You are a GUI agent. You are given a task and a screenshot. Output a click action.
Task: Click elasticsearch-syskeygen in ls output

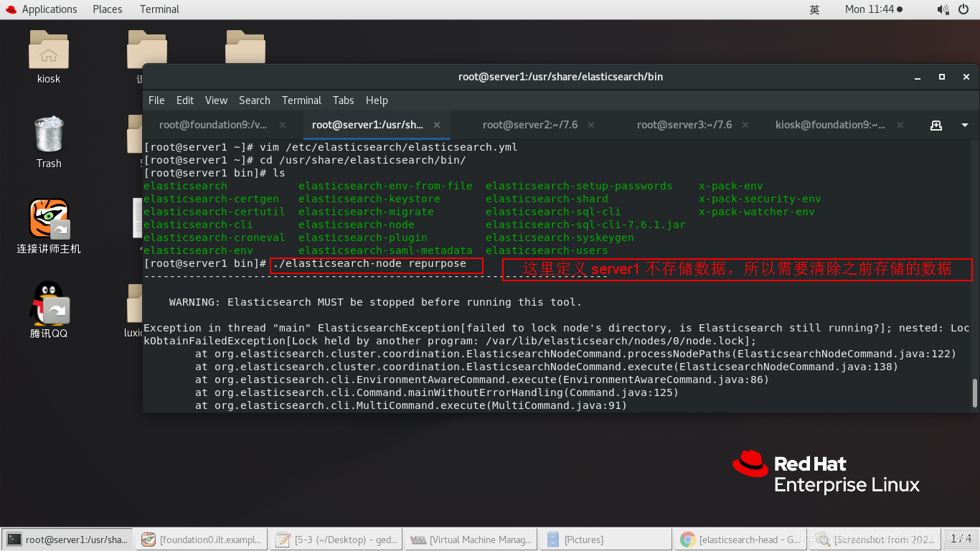pyautogui.click(x=560, y=237)
